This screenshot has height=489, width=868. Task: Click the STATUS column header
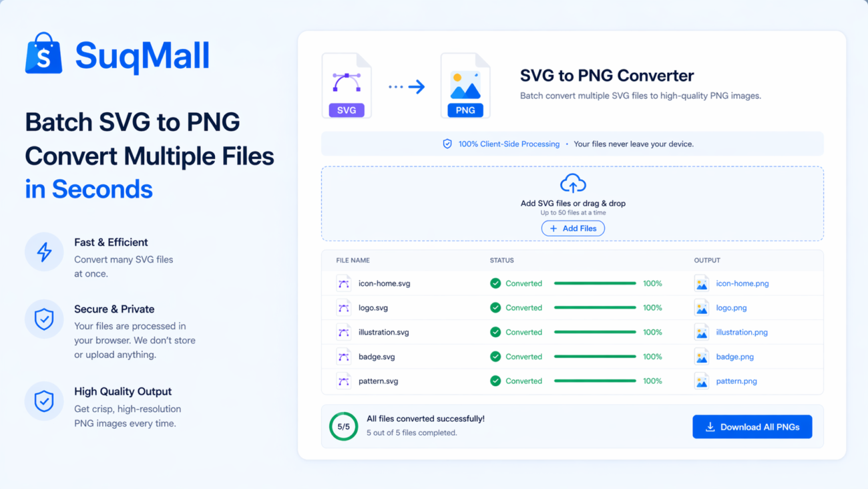click(x=502, y=260)
